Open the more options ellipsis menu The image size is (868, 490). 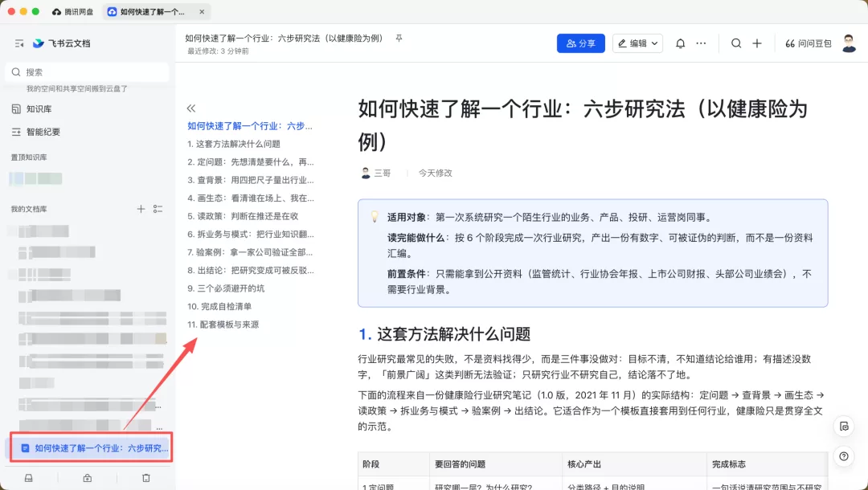coord(701,43)
